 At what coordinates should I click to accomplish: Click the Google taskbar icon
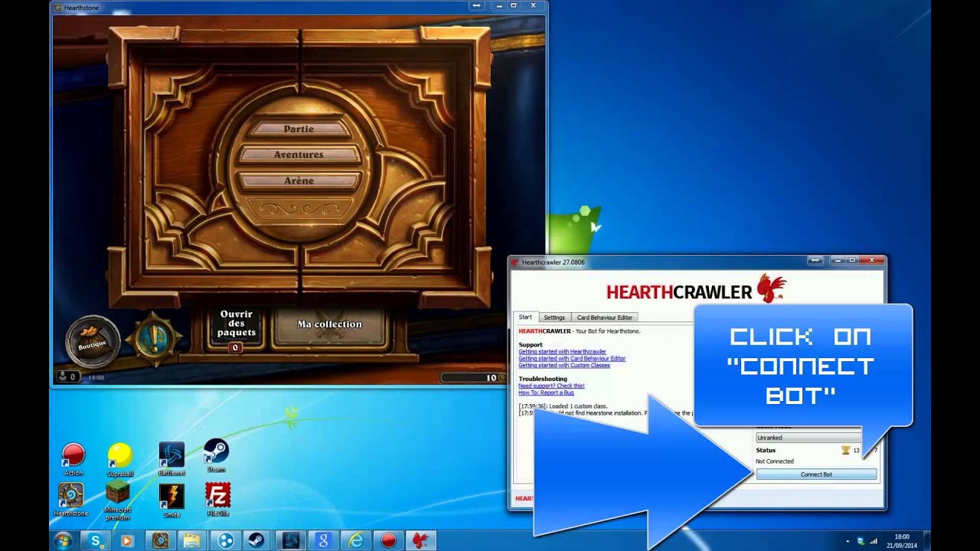point(325,541)
